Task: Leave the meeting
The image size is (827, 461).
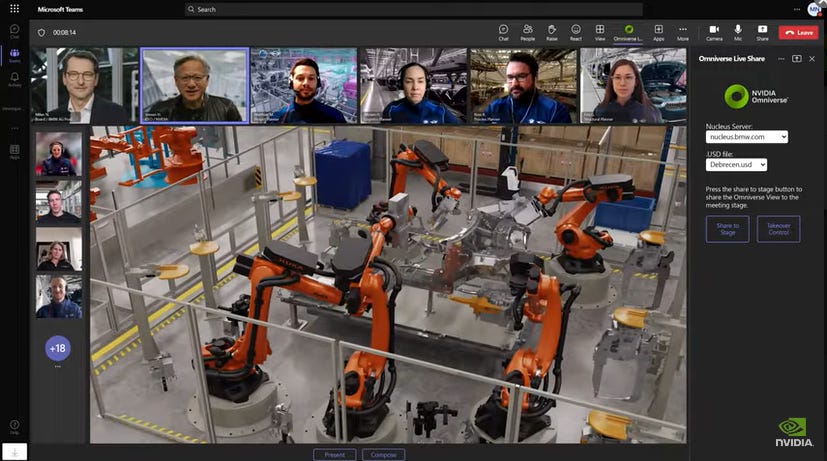Action: click(799, 33)
